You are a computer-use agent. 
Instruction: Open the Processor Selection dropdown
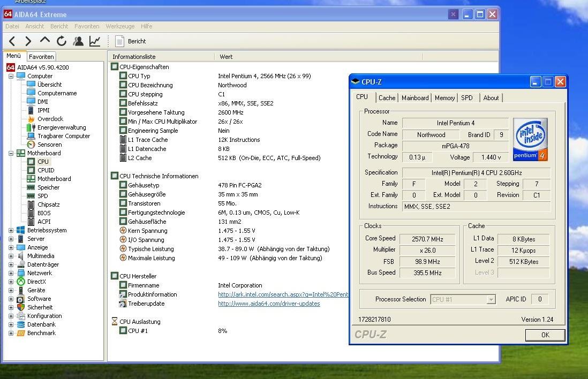(x=491, y=300)
